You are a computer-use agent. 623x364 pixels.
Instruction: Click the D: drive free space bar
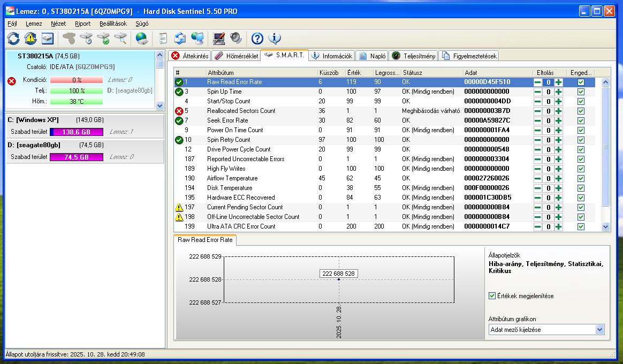coord(76,157)
